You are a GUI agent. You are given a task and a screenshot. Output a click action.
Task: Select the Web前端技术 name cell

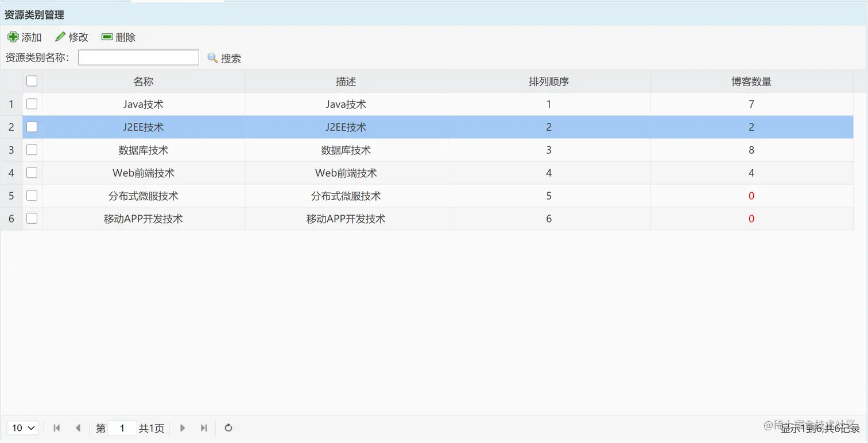[144, 173]
